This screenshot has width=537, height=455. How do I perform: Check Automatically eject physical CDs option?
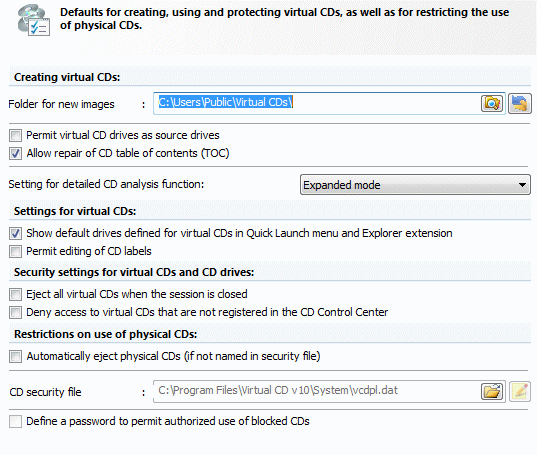point(15,356)
